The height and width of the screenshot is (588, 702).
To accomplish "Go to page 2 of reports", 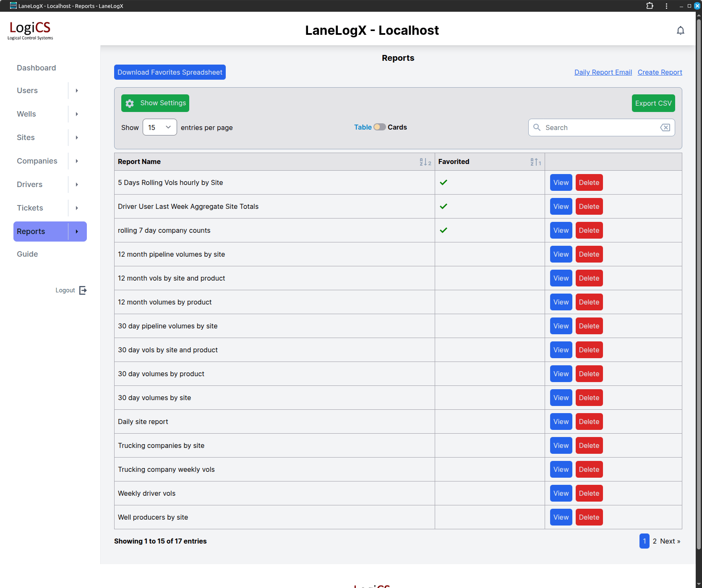I will point(655,541).
